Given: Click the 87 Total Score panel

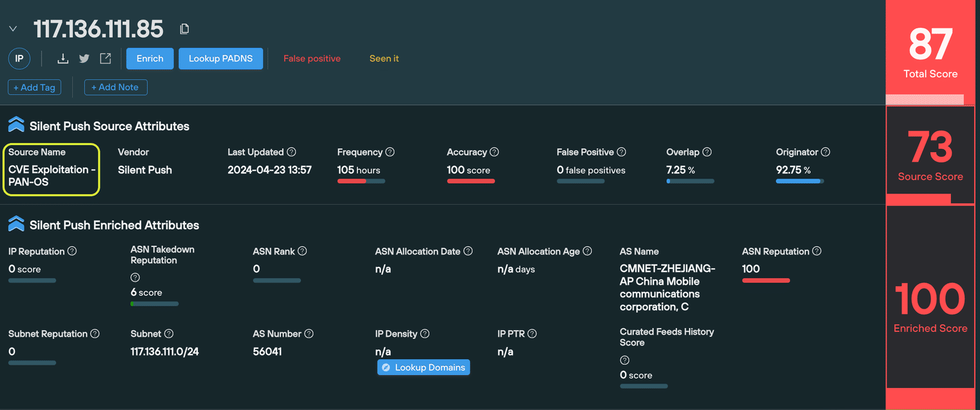Looking at the screenshot, I should coord(930,52).
